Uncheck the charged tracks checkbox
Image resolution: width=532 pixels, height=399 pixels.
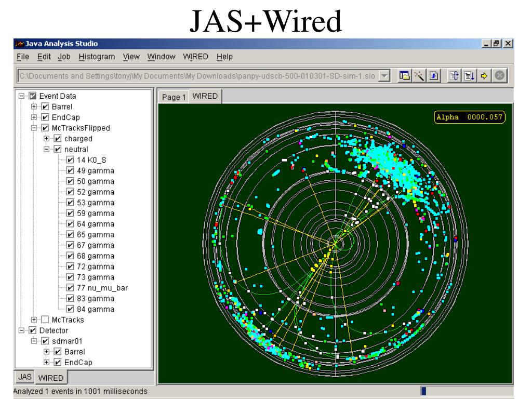point(58,139)
